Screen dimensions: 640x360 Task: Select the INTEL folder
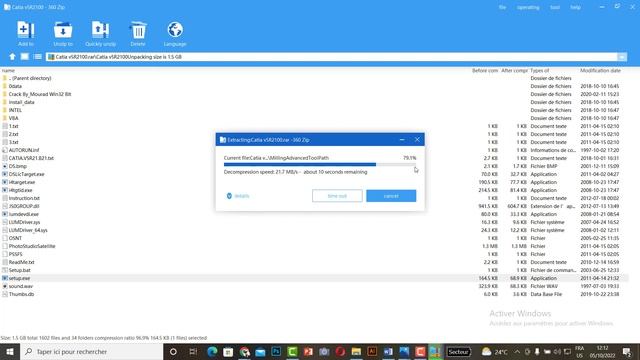point(12,110)
